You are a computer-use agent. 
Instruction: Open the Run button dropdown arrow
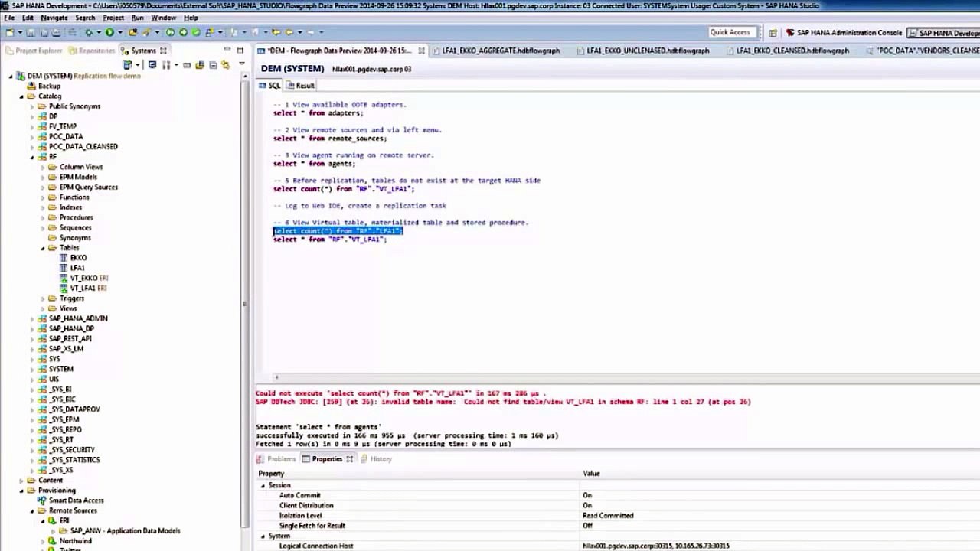(x=119, y=33)
